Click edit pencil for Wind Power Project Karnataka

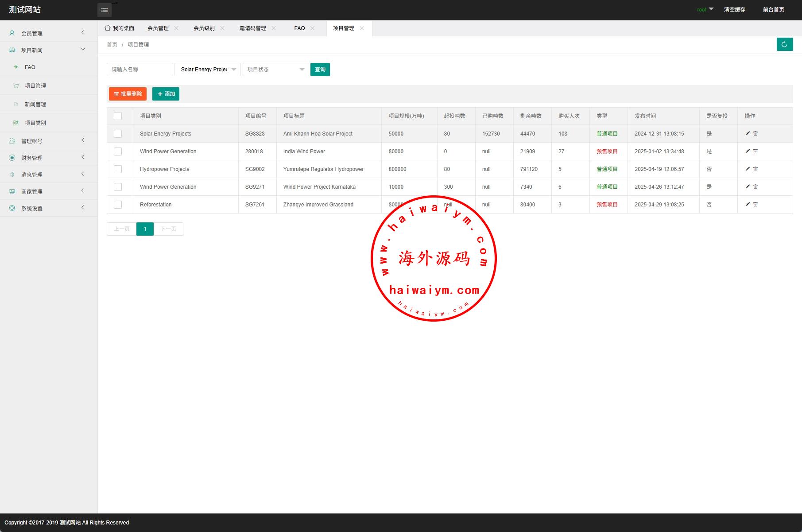748,186
